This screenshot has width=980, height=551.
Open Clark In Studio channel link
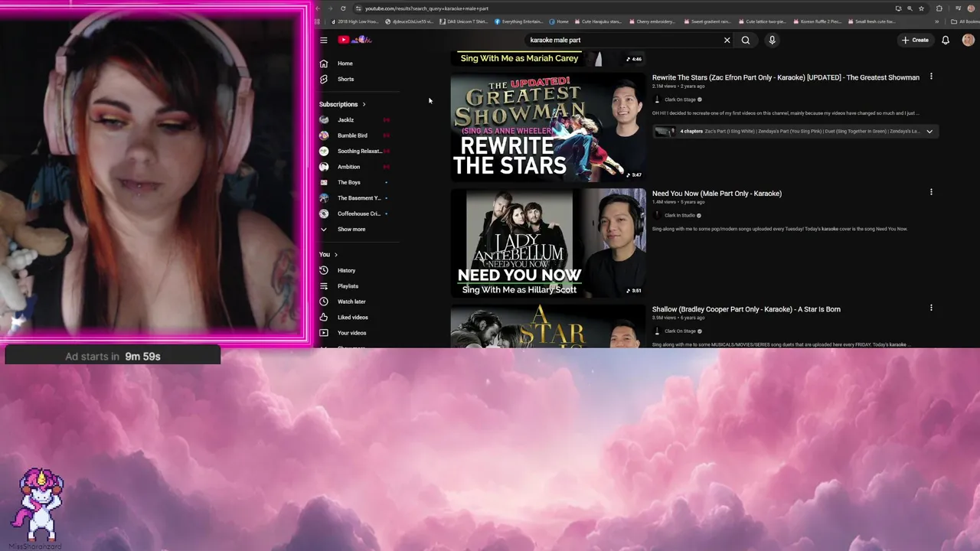pos(680,216)
